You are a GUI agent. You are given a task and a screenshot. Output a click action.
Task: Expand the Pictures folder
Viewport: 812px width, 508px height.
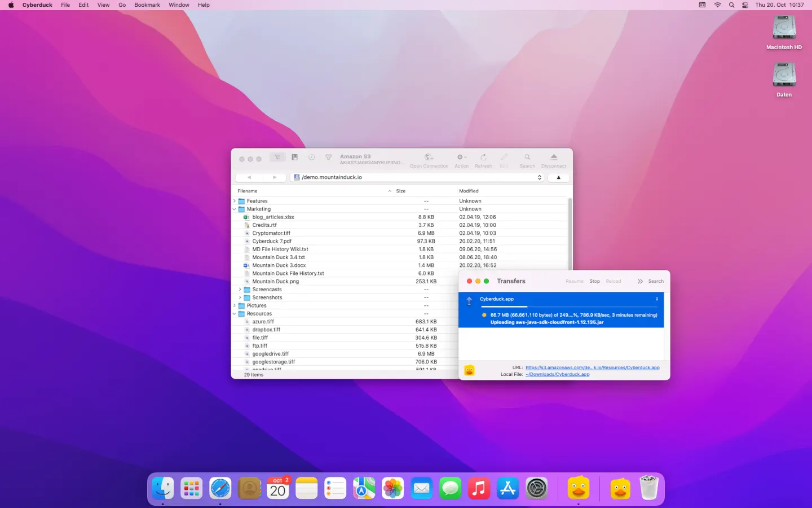[x=235, y=305]
